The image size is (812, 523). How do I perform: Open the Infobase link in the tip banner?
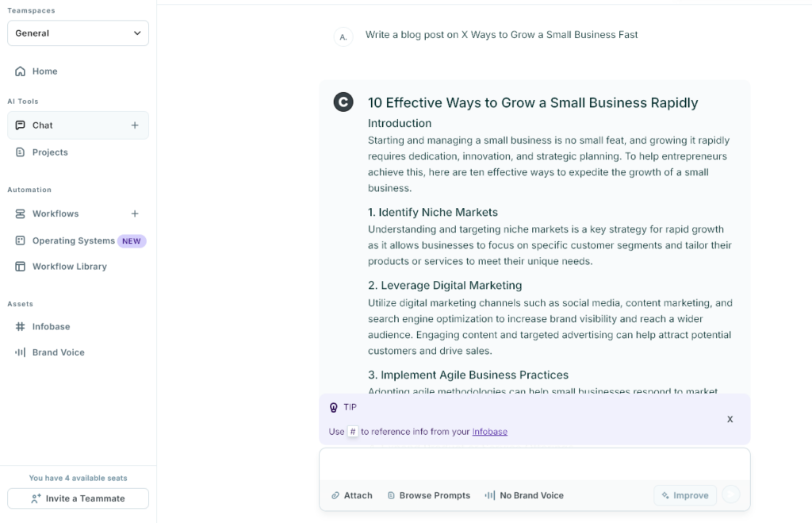pos(489,432)
